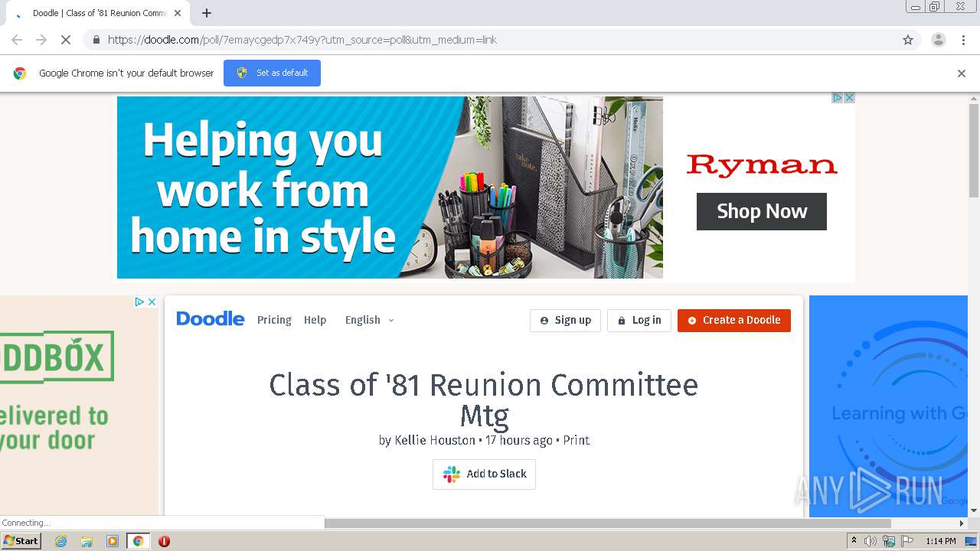Select the Doodle Class of '81 tab
980x551 pixels.
tap(96, 13)
